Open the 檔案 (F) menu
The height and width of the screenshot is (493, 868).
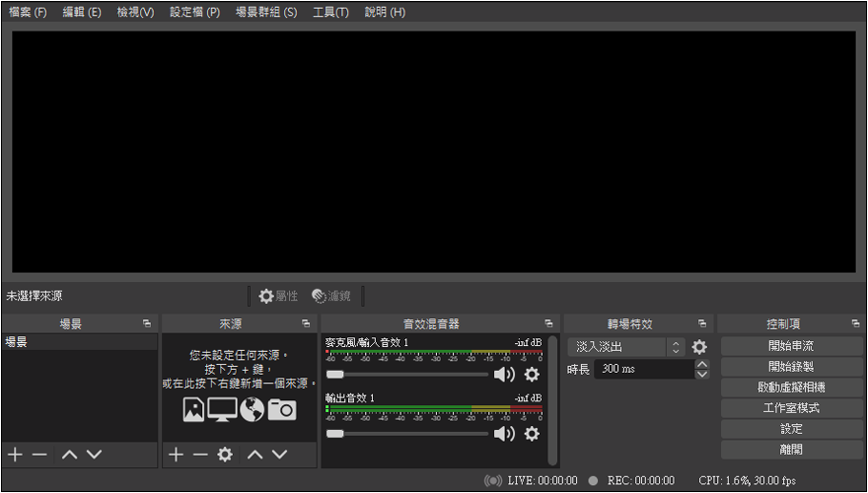pos(28,12)
